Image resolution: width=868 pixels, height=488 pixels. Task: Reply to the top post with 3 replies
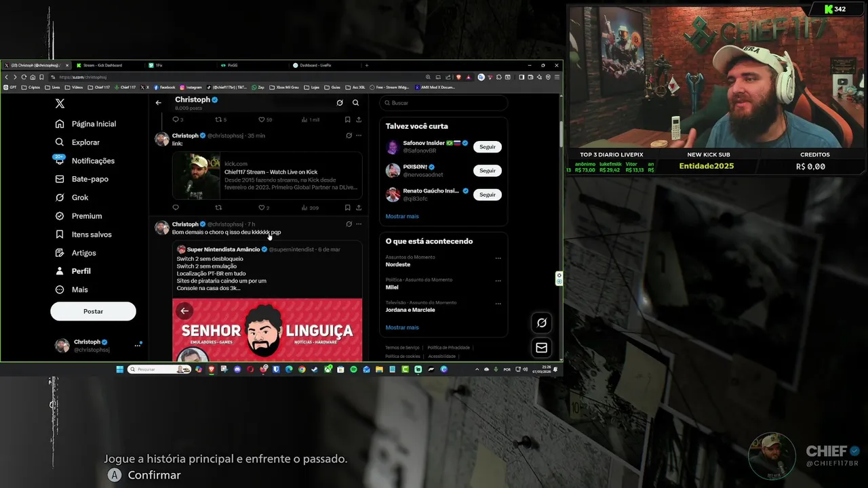pos(178,119)
